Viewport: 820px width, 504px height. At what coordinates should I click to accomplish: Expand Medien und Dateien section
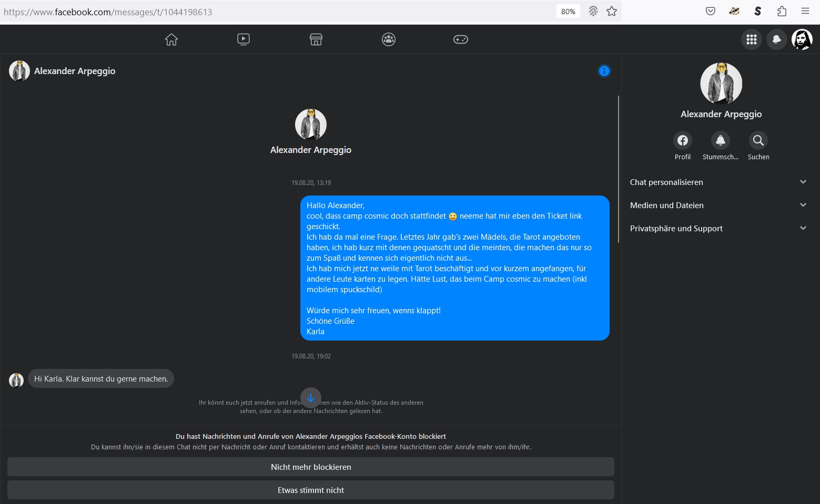718,205
